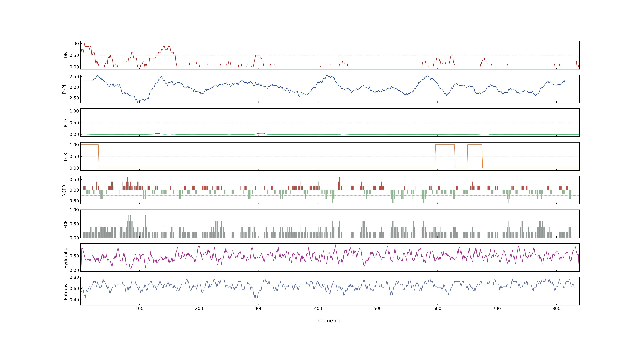Click the 1.00 tick of the FCR axis

tap(74, 210)
